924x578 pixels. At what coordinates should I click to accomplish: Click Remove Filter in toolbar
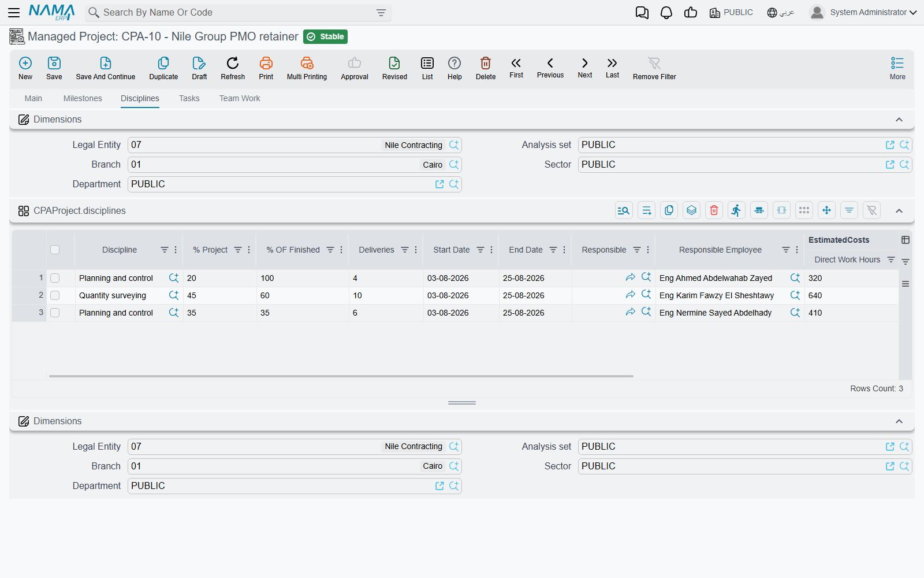(654, 68)
